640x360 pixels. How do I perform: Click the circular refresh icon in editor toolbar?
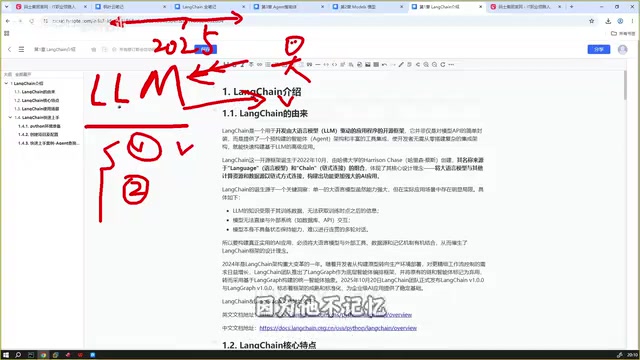click(x=443, y=64)
